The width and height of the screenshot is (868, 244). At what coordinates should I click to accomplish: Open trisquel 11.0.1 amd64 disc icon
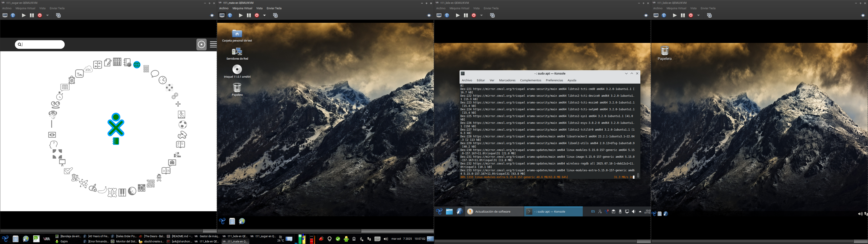point(237,69)
